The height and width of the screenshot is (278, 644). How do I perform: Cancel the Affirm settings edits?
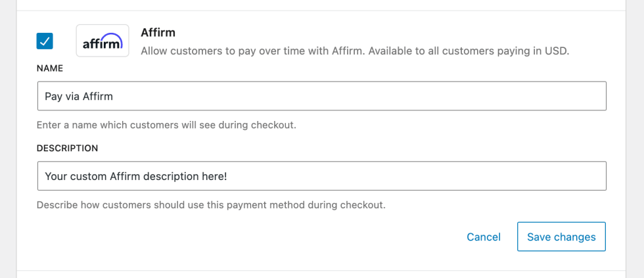(484, 237)
